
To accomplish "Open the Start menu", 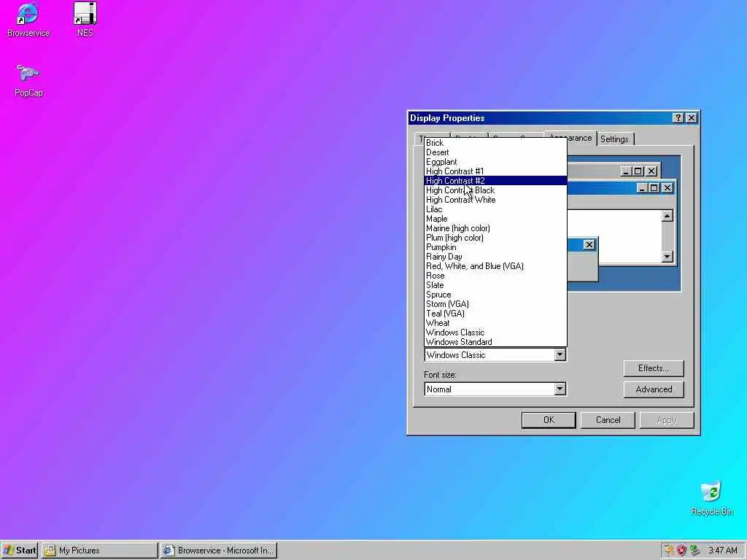I will coord(20,551).
